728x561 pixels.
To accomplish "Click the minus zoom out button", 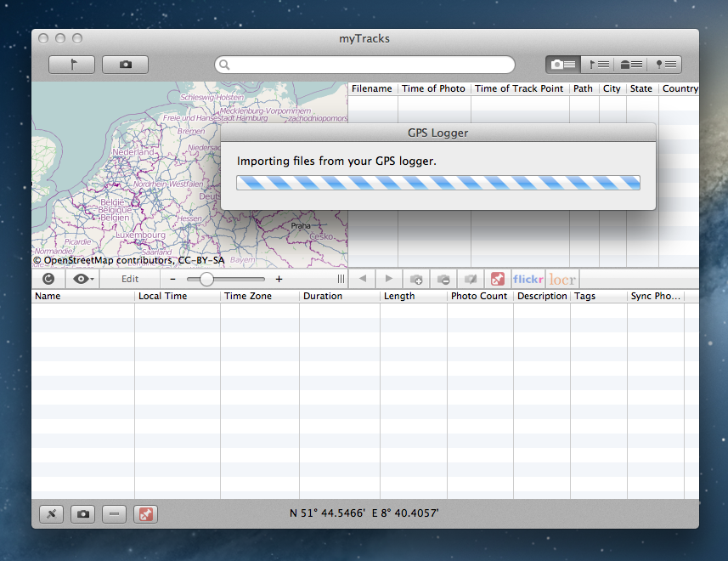I will click(x=172, y=279).
